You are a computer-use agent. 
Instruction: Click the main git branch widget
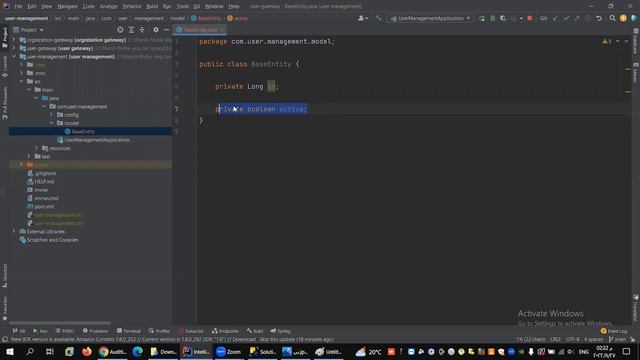point(617,339)
